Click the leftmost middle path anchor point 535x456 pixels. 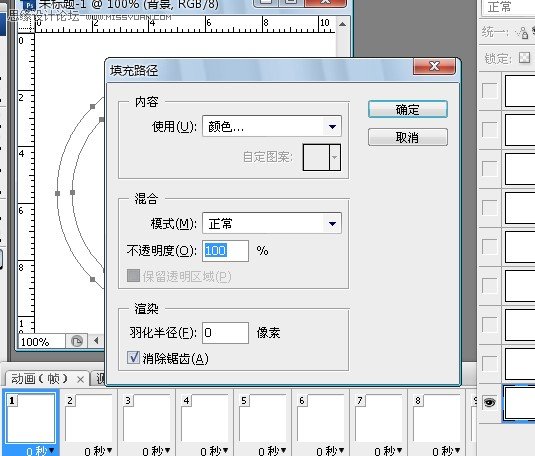tap(57, 193)
